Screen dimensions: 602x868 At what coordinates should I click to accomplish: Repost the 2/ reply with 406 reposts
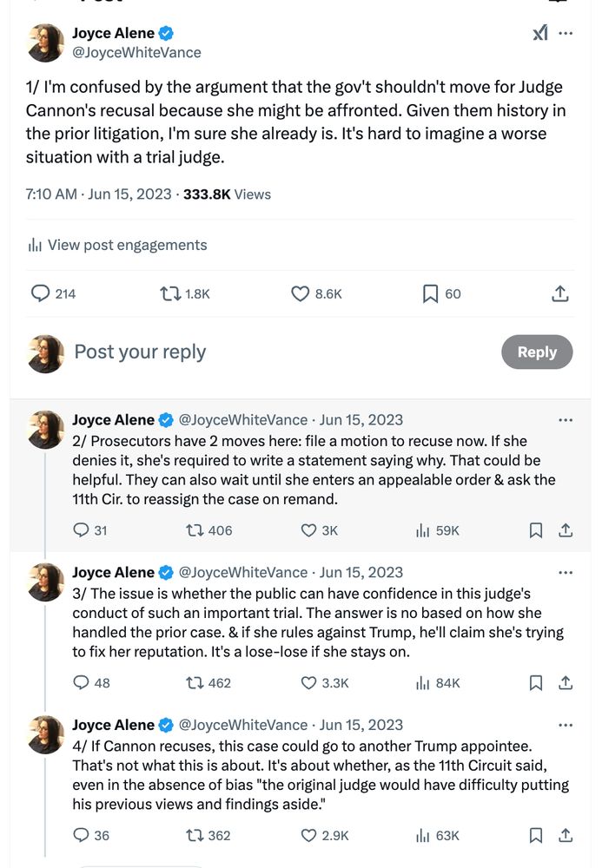(x=195, y=530)
